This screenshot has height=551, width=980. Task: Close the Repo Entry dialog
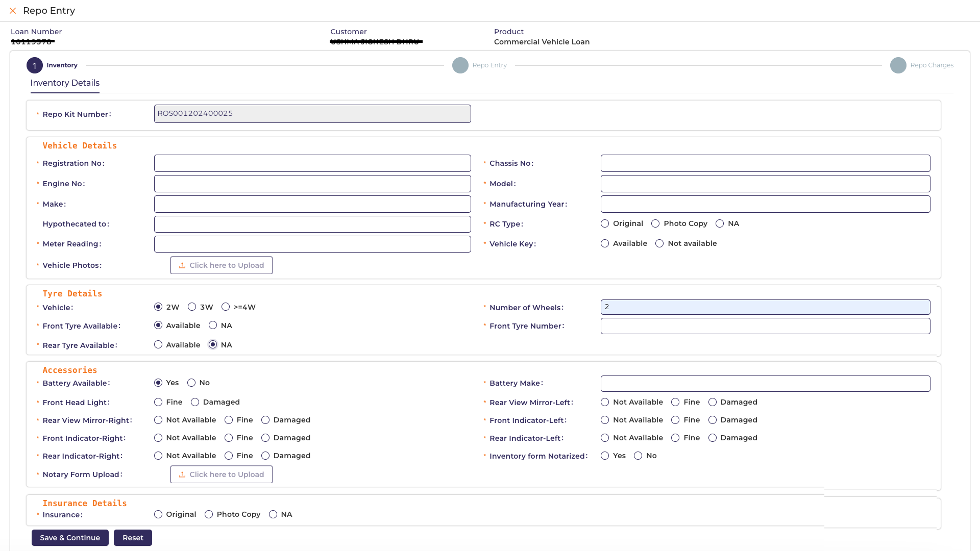pyautogui.click(x=13, y=11)
